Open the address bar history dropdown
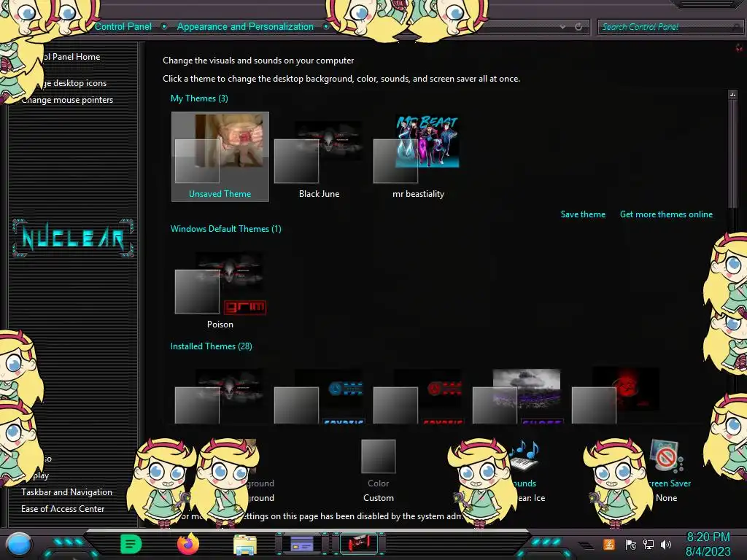 (x=562, y=27)
